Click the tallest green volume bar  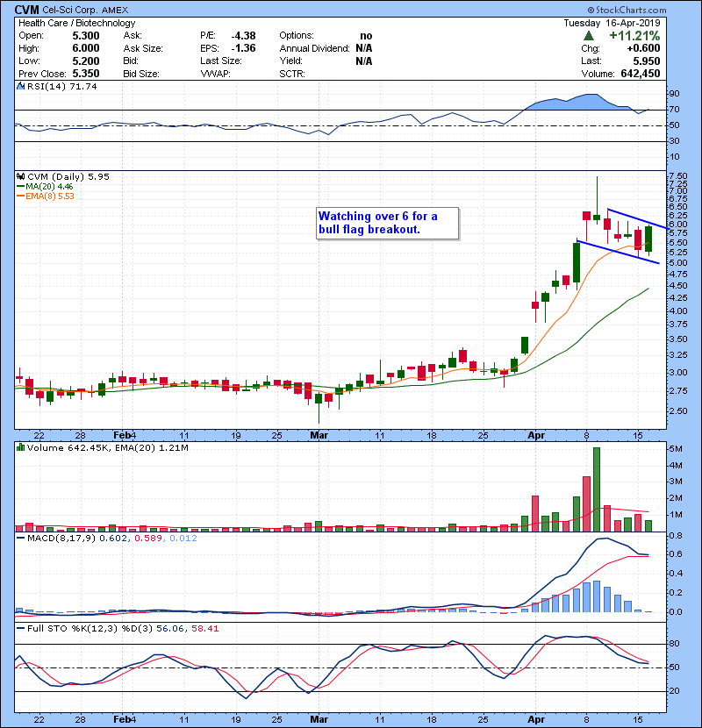pyautogui.click(x=597, y=489)
